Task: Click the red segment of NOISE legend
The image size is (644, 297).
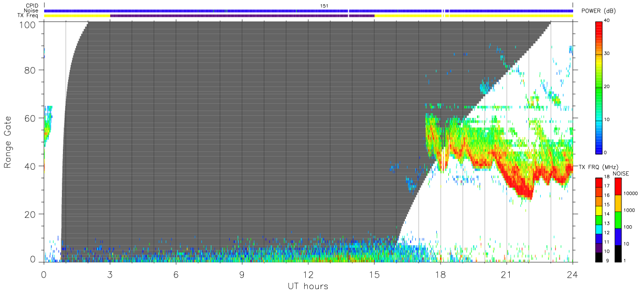Action: (x=618, y=186)
